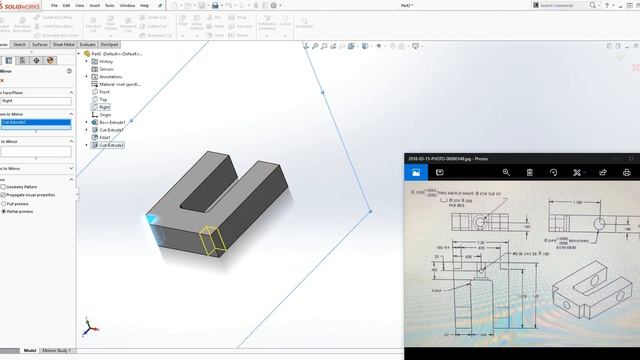This screenshot has width=640, height=360.
Task: Switch to the Sketch tab
Action: 20,44
